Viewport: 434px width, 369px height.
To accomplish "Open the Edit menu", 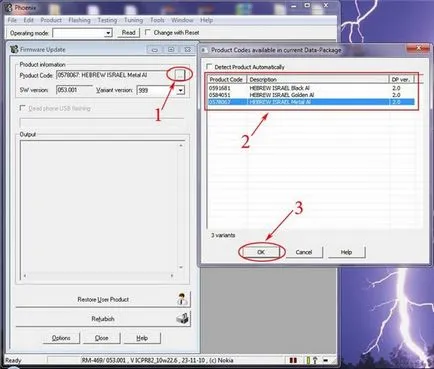I will pos(28,20).
